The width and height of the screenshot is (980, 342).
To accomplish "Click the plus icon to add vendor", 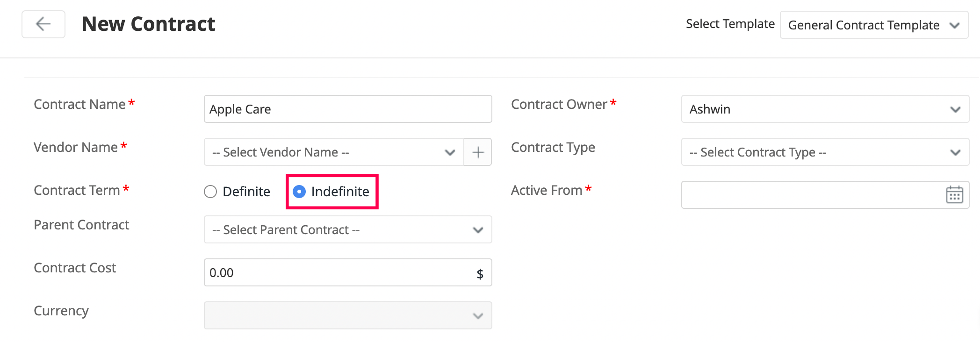I will [478, 152].
